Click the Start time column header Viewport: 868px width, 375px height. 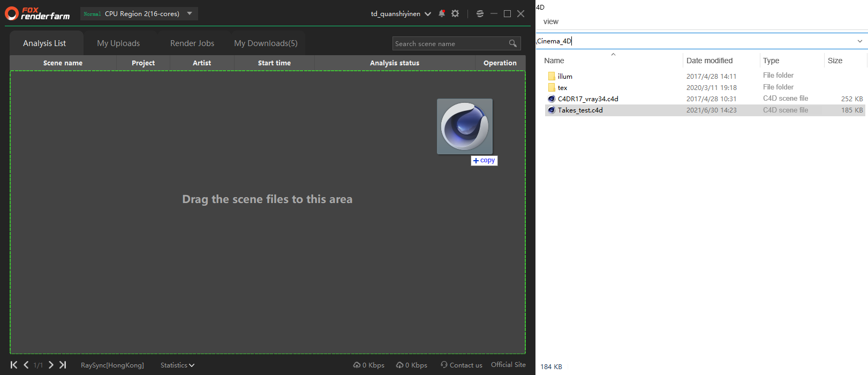pos(274,63)
